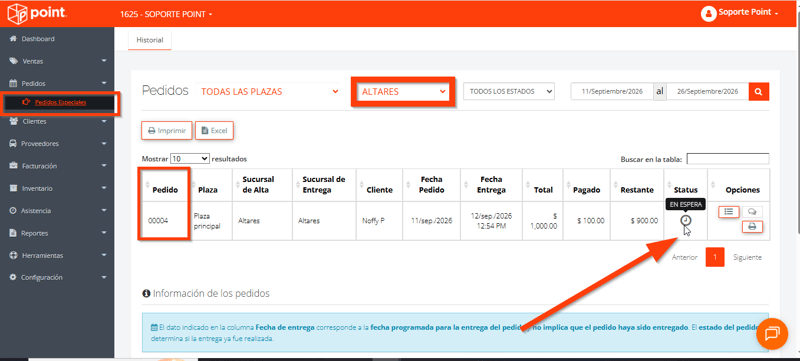Open the TODAS LAS PLAZAS dropdown
Image resolution: width=800 pixels, height=361 pixels.
pos(268,92)
